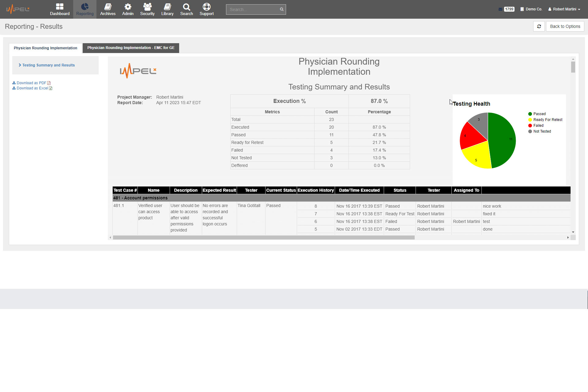Viewport: 588px width, 392px height.
Task: Click the Ready For Test status cell
Action: (x=400, y=214)
